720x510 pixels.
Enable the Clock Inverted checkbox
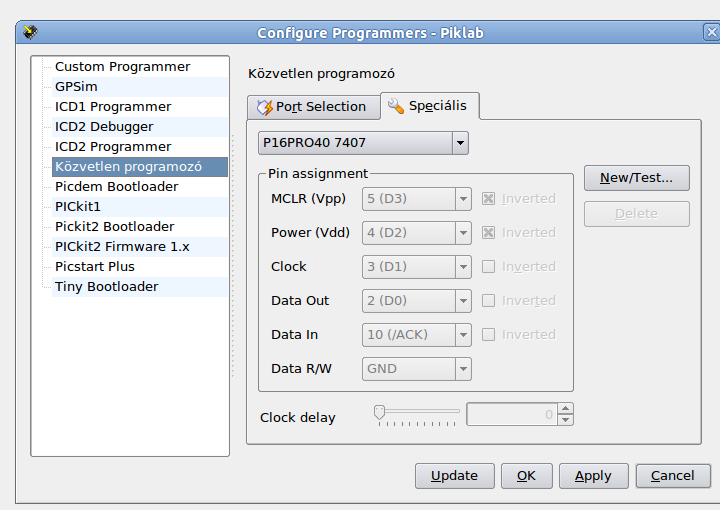tap(489, 267)
